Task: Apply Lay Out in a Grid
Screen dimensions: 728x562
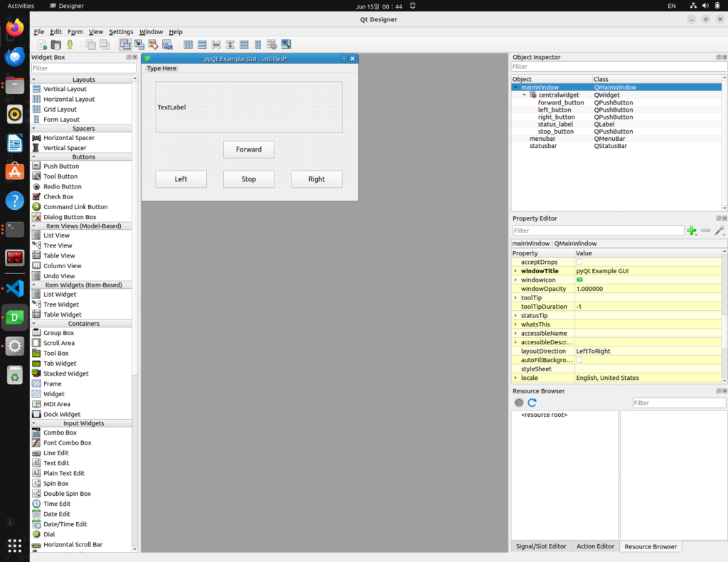Action: click(x=245, y=45)
